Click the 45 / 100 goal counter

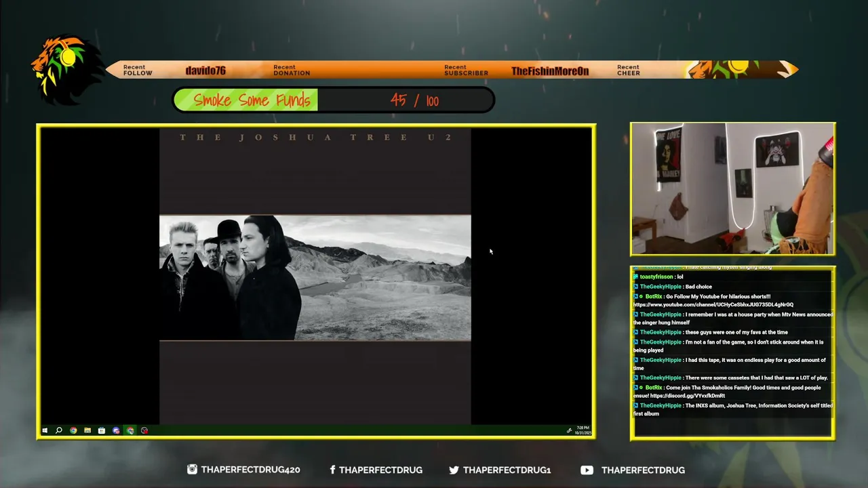pos(415,100)
